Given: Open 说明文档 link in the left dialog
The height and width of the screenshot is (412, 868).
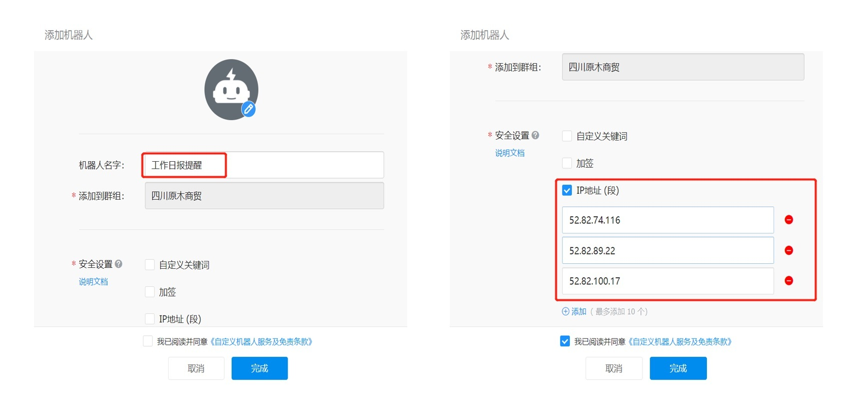Looking at the screenshot, I should (x=93, y=281).
